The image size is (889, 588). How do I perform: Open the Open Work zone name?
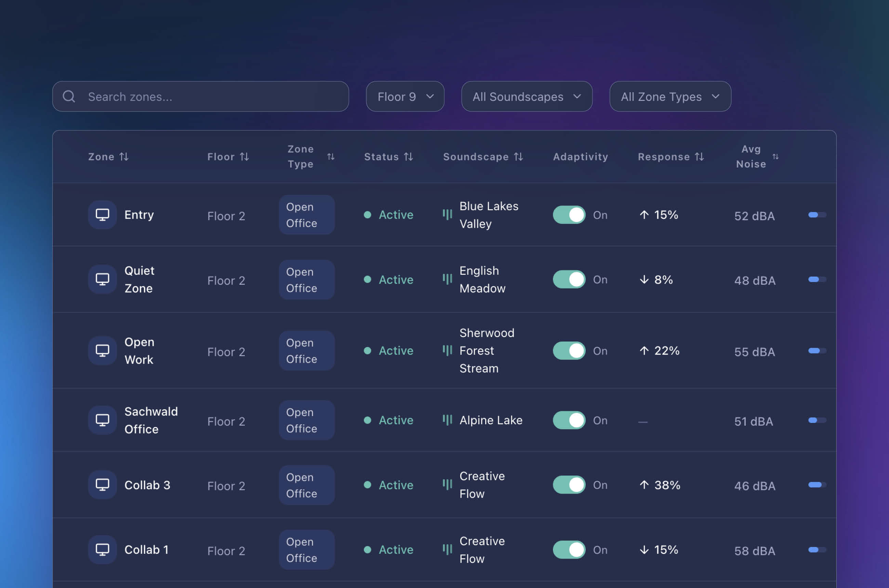click(139, 351)
